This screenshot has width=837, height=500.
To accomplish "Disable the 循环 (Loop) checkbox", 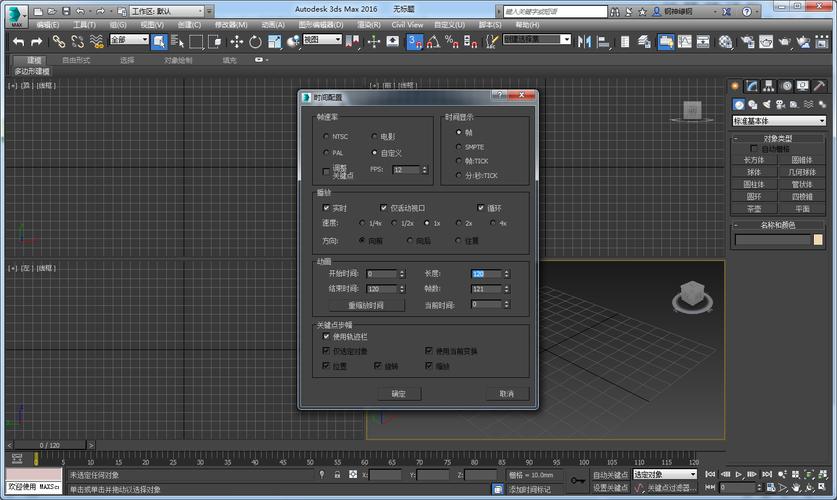I will [481, 207].
